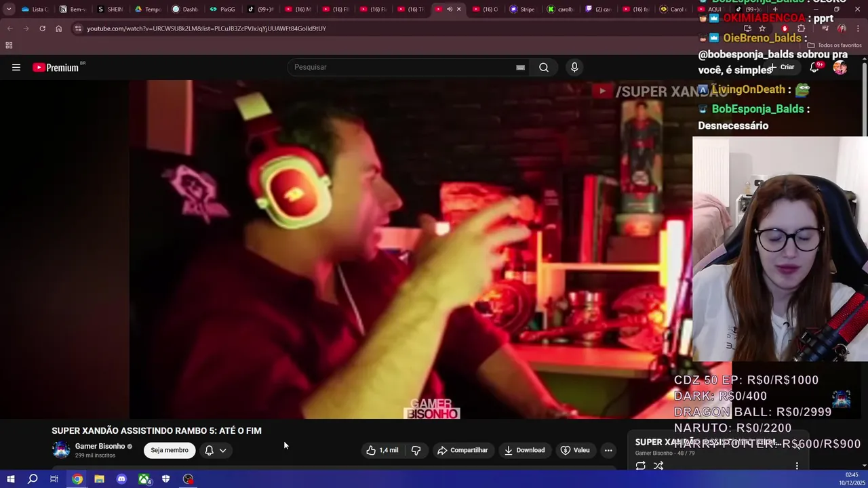Image resolution: width=868 pixels, height=488 pixels.
Task: Expand channel notification bell dropdown
Action: point(216,450)
